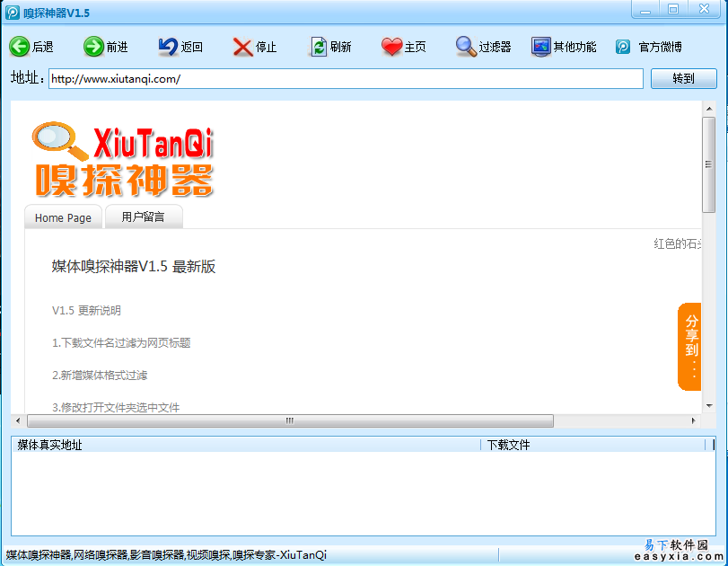
Task: Click the 官方微博 toolbar label
Action: [660, 47]
